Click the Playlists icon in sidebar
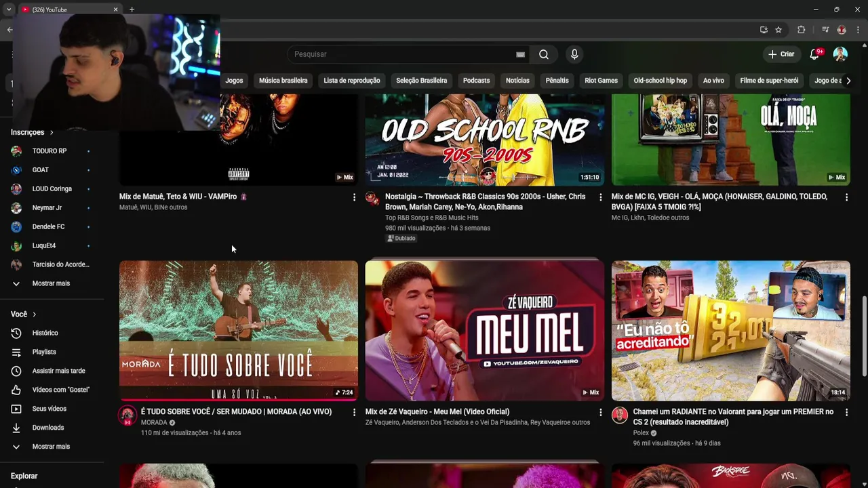868x488 pixels. (16, 352)
